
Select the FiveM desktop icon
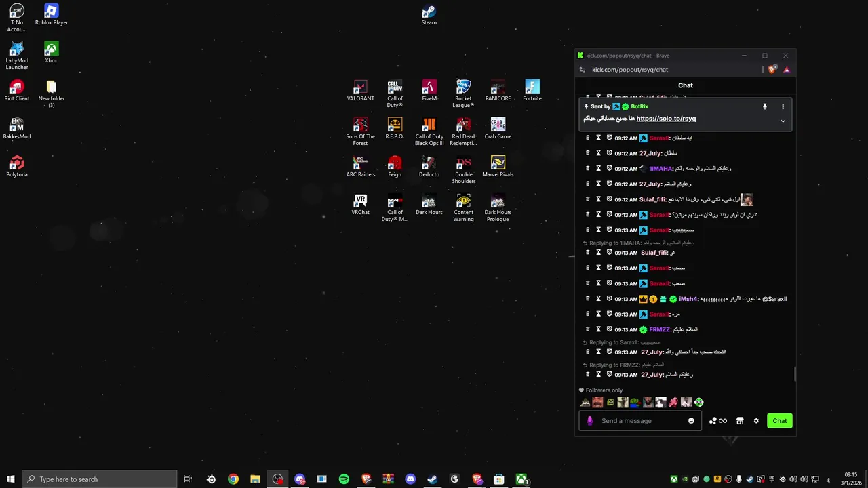tap(429, 91)
